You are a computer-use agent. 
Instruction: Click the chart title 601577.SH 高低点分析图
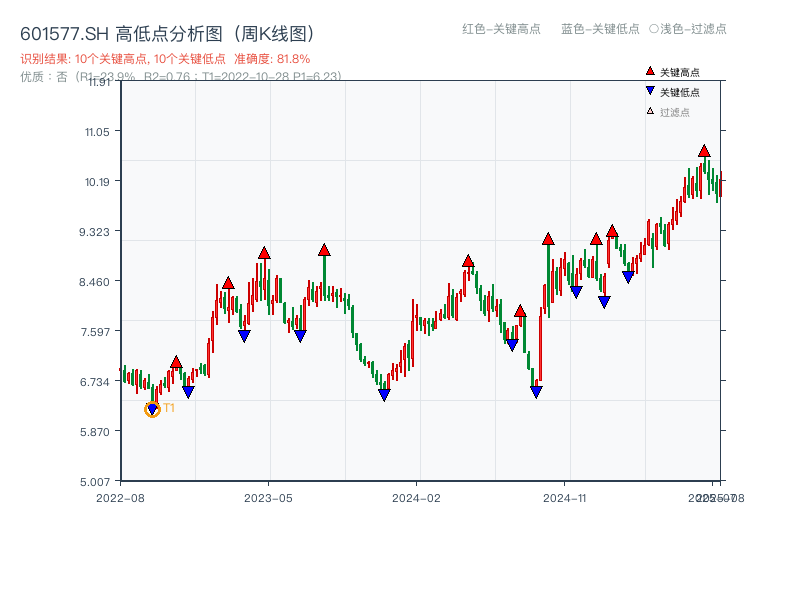point(168,34)
